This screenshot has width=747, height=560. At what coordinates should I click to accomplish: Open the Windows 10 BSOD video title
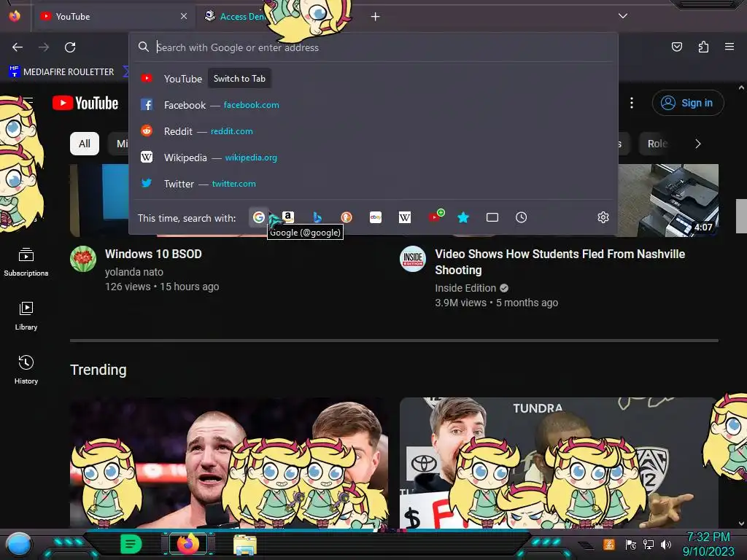click(x=153, y=254)
